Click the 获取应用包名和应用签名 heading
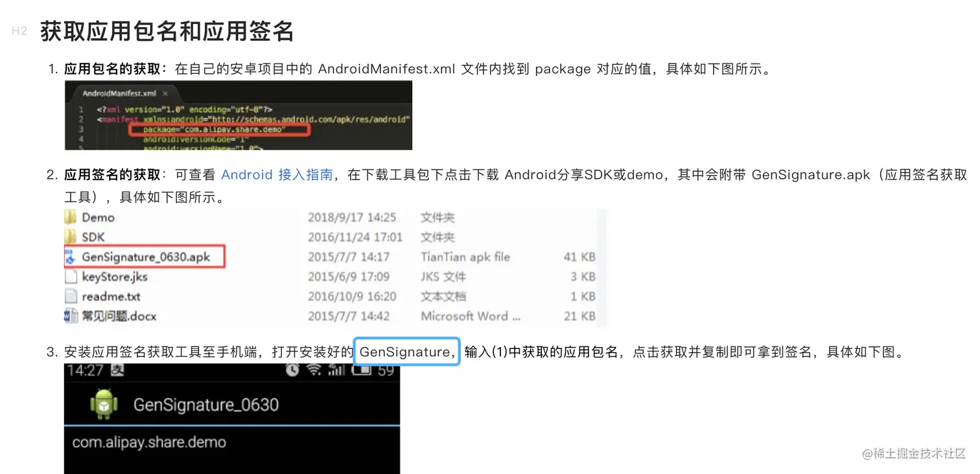 pos(167,31)
